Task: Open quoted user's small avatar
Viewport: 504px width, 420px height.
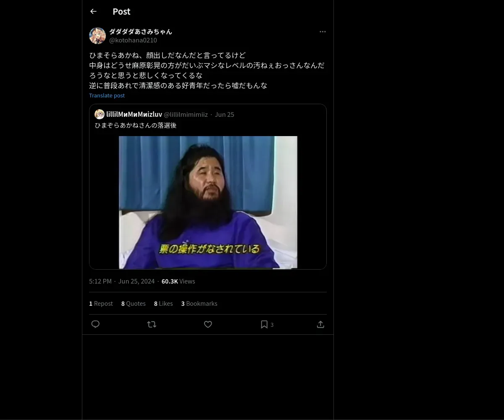Action: [100, 114]
